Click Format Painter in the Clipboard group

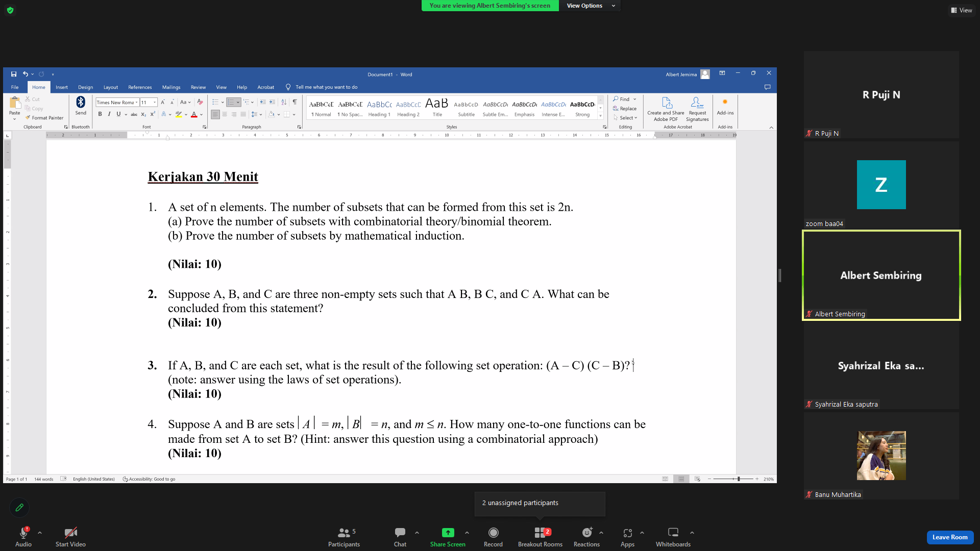click(44, 118)
